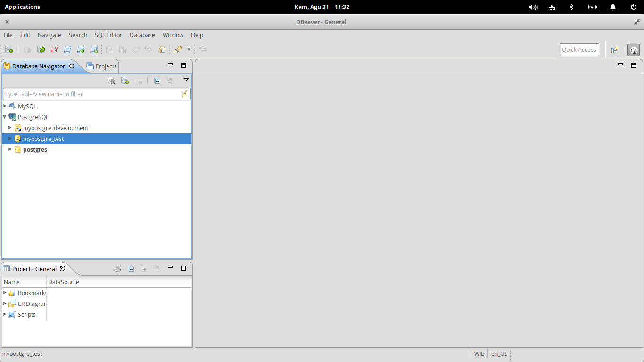Close the Database Navigator tab
The width and height of the screenshot is (644, 362).
(71, 66)
